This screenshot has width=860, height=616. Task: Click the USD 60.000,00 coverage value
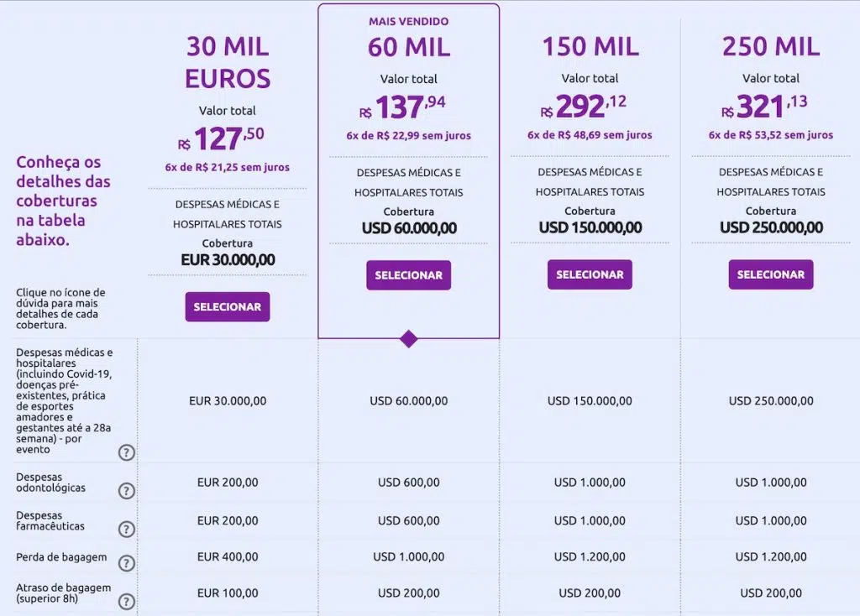(x=409, y=227)
